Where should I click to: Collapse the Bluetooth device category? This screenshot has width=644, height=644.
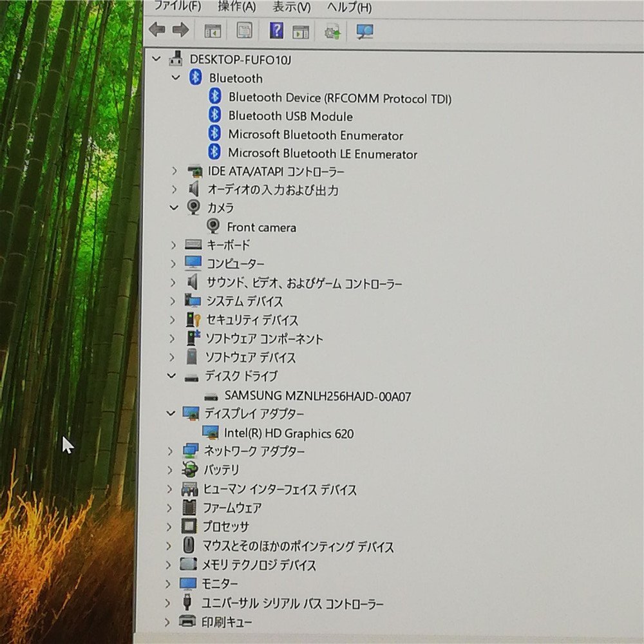[x=175, y=78]
